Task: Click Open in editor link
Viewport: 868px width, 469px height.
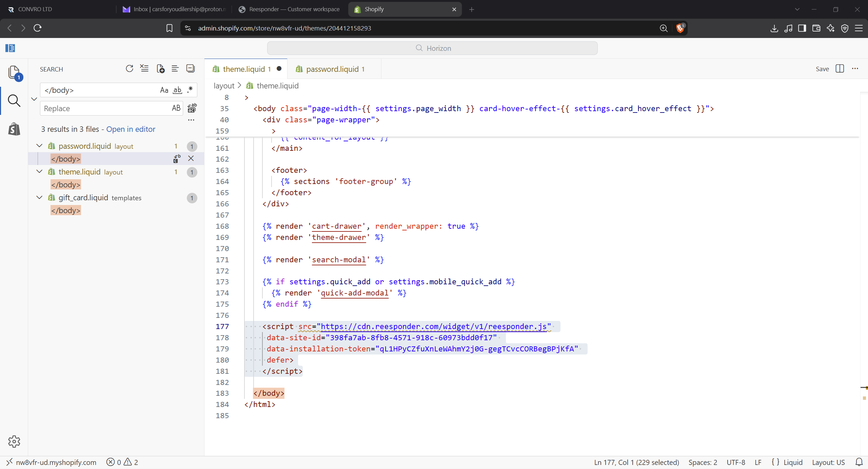Action: (131, 129)
